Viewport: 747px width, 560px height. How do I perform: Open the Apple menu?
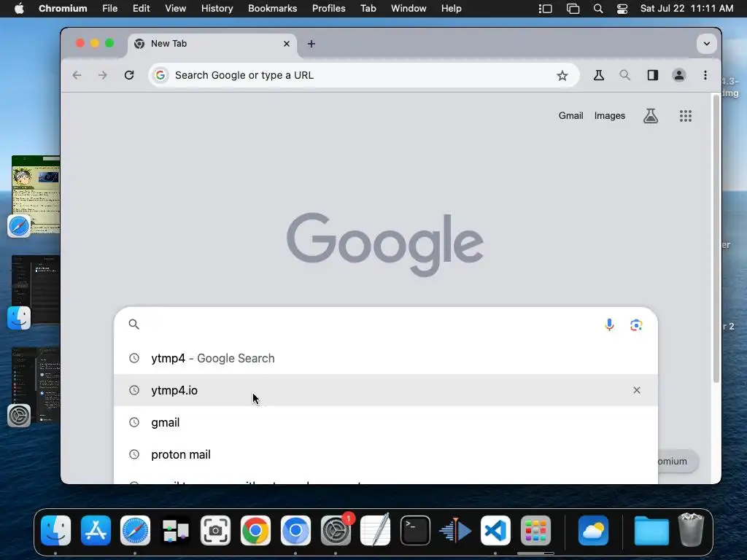(x=19, y=9)
